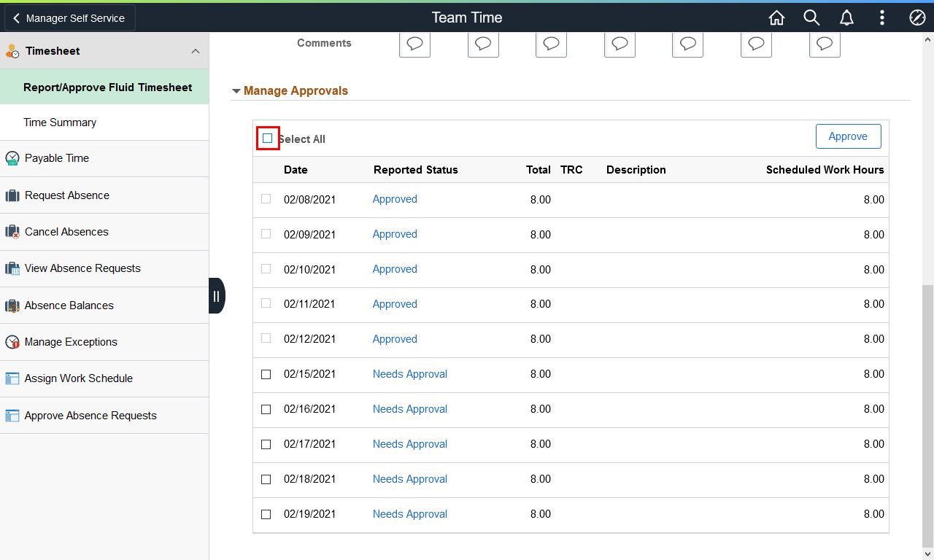Collapse the Manage Approvals section triangle
The width and height of the screenshot is (934, 560).
pos(236,92)
